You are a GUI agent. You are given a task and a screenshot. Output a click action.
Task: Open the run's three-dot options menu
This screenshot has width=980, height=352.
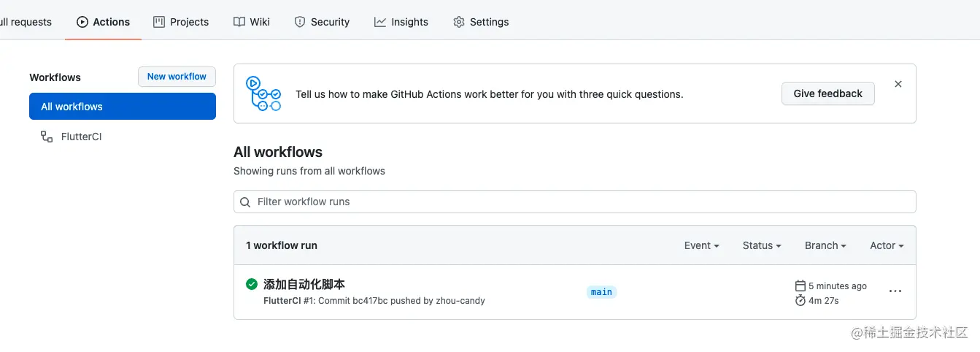[x=895, y=291]
